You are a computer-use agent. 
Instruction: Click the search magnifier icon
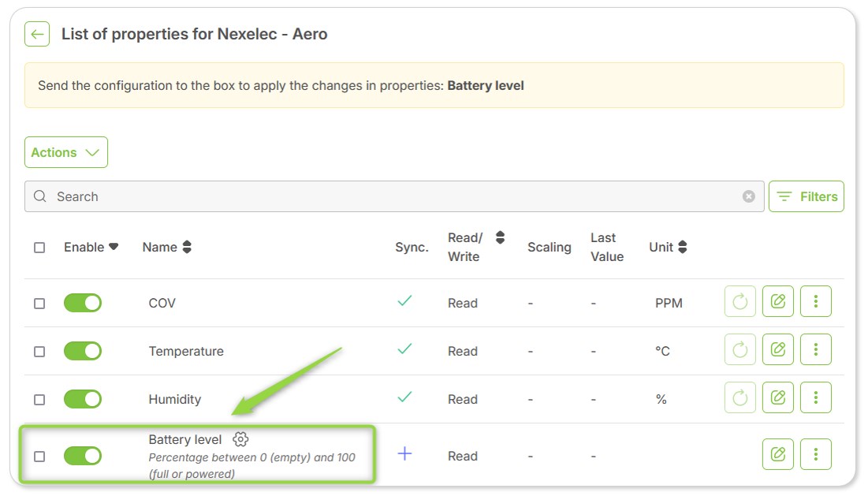pos(40,196)
